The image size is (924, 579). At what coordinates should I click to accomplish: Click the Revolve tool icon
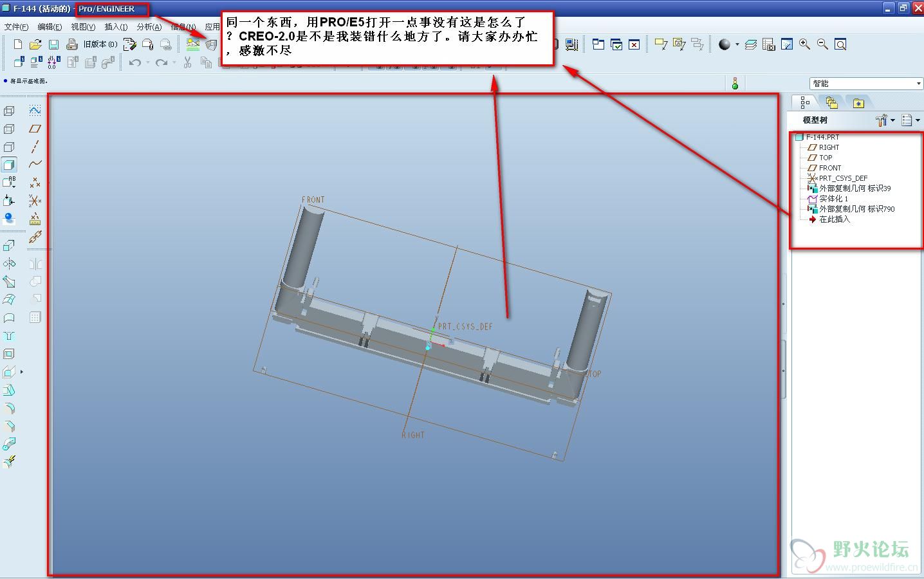coord(9,263)
